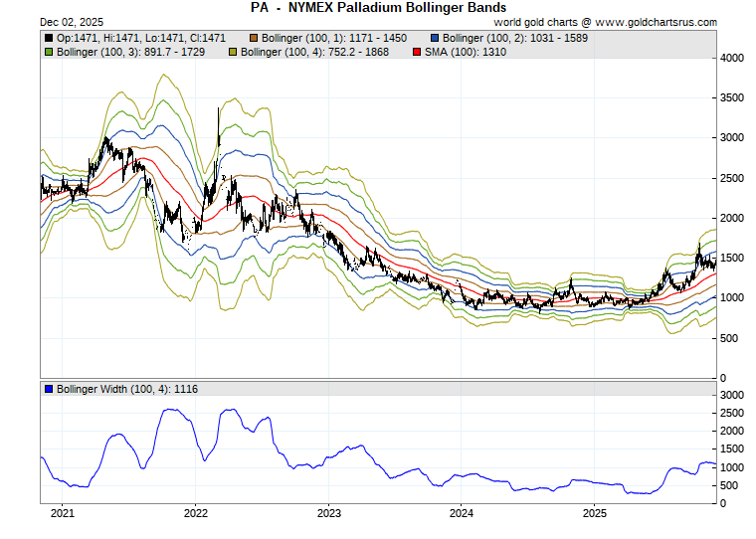756x539 pixels.
Task: Click the red SMA (100) swatch
Action: coord(417,52)
